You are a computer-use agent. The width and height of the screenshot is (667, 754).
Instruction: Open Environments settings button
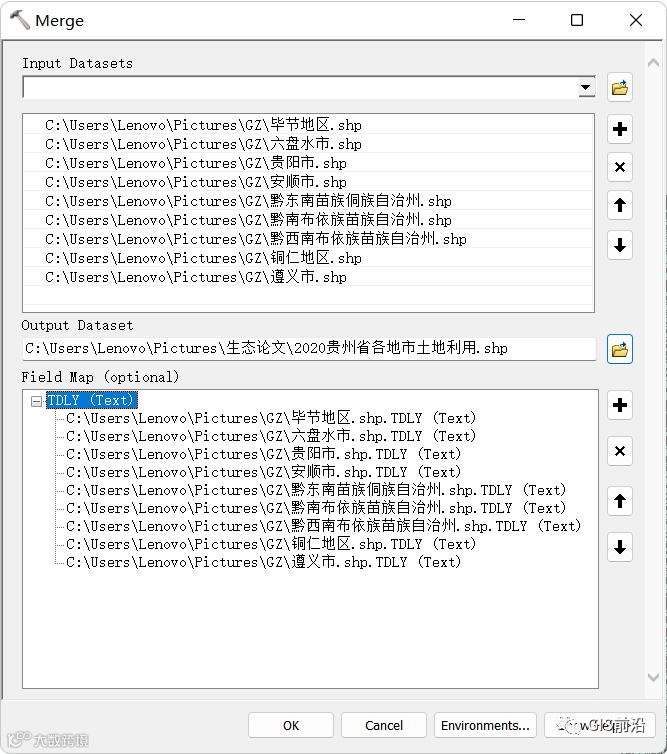[x=485, y=725]
